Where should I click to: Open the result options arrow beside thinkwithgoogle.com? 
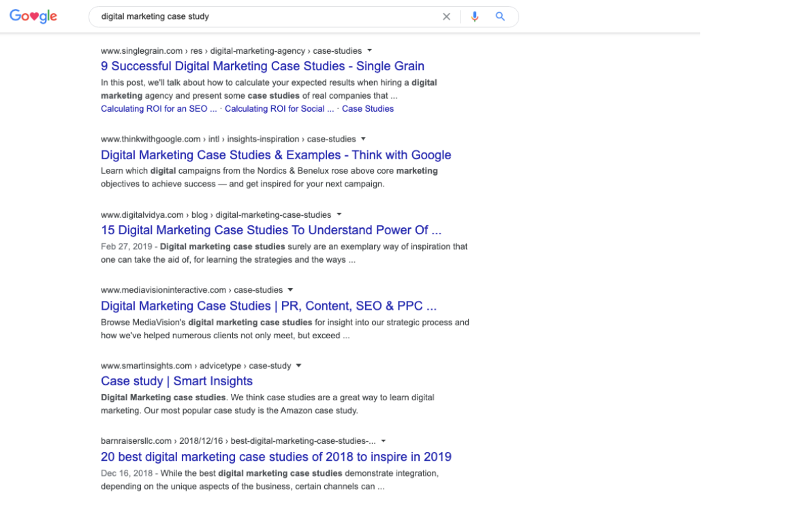[x=363, y=139]
